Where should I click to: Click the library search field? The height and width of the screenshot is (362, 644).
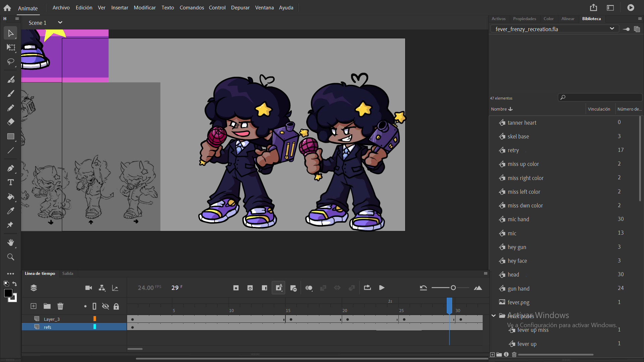pos(600,97)
